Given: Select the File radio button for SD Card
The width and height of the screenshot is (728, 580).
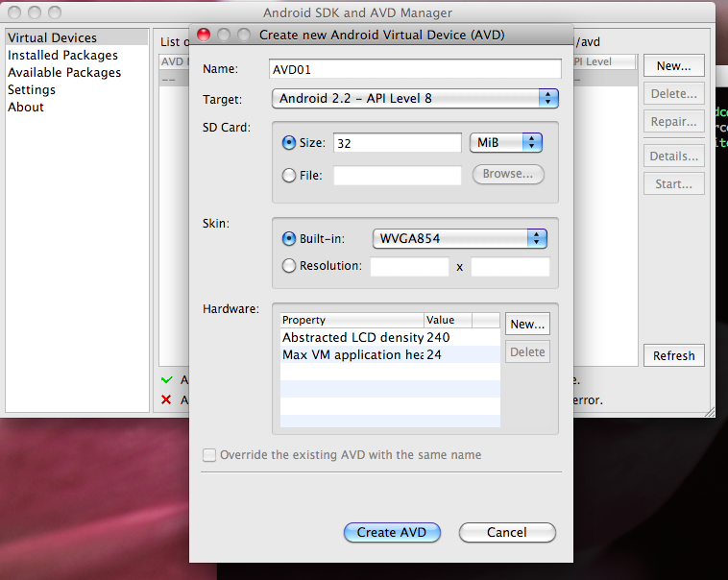Looking at the screenshot, I should pos(289,175).
